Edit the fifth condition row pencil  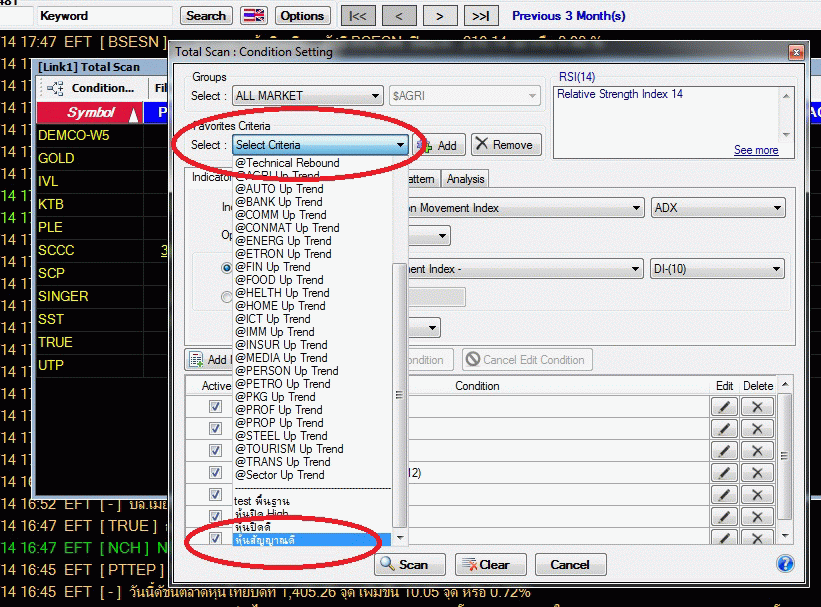(x=724, y=495)
